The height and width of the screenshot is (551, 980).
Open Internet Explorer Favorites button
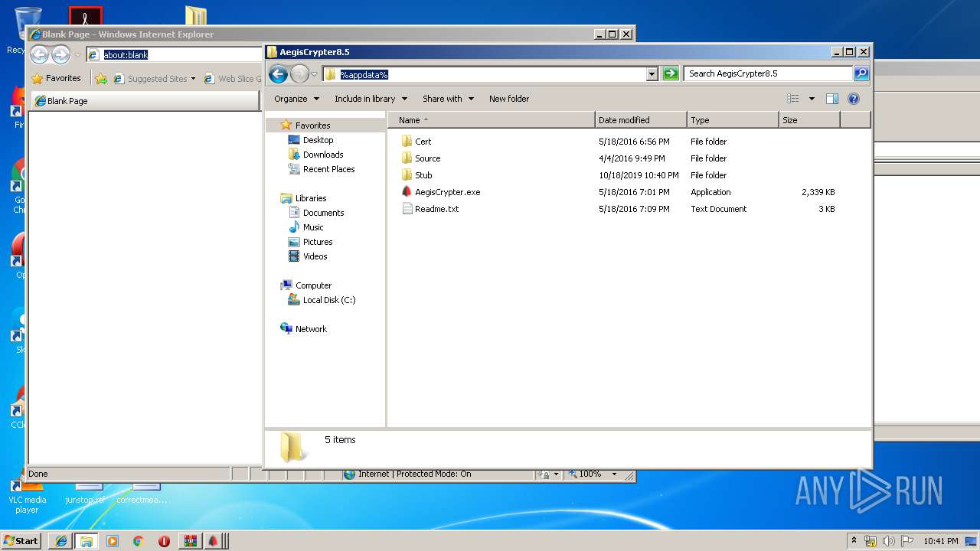56,78
